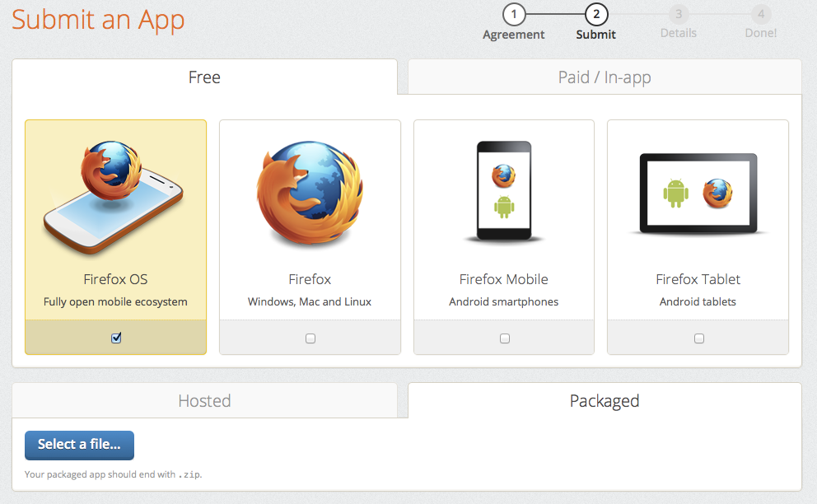Enable the Firefox desktop platform checkbox
Image resolution: width=817 pixels, height=504 pixels.
pos(310,338)
